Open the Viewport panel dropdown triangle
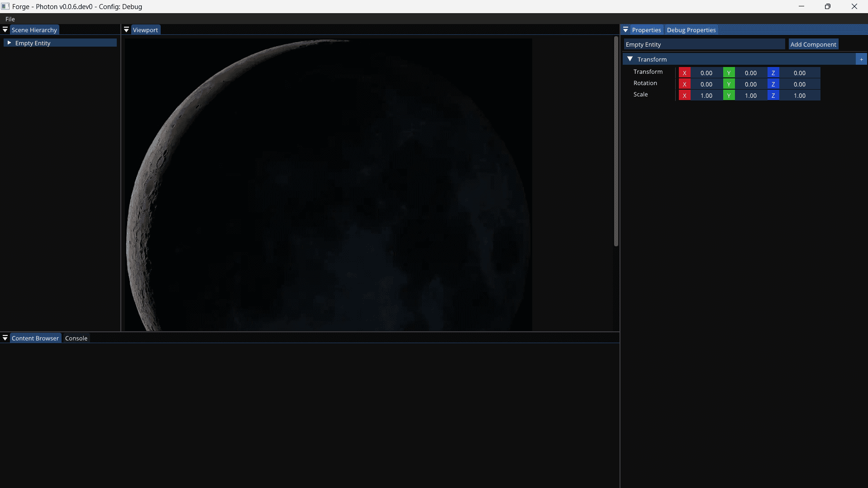Image resolution: width=868 pixels, height=488 pixels. pyautogui.click(x=126, y=30)
